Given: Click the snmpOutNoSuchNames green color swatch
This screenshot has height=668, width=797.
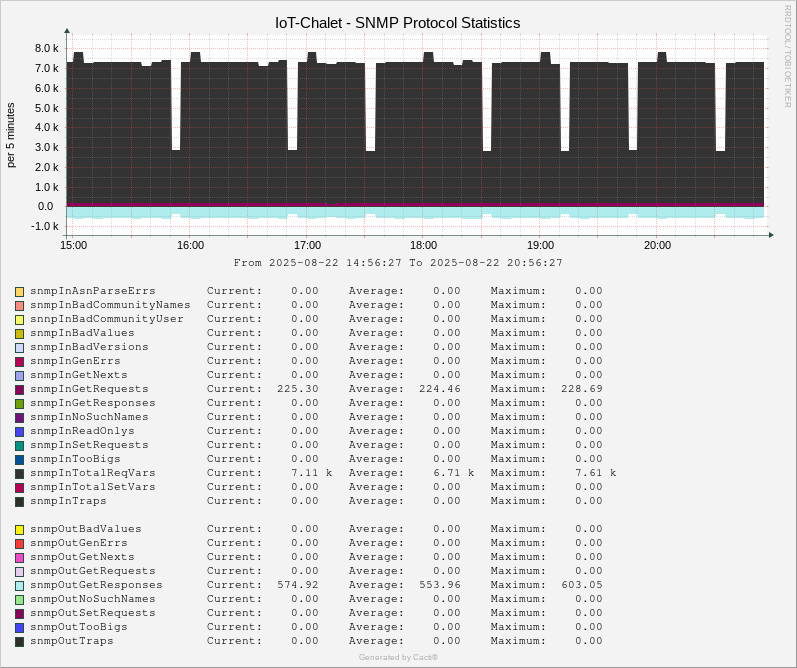Looking at the screenshot, I should tap(19, 600).
